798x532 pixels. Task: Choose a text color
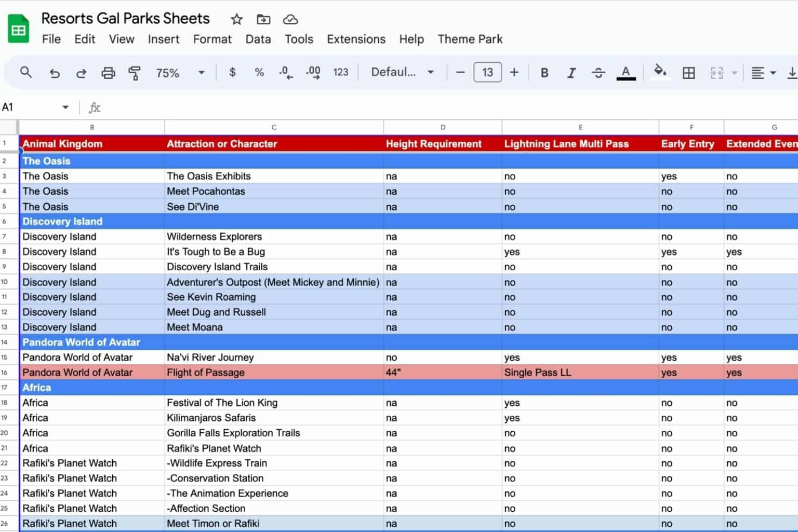(x=626, y=72)
